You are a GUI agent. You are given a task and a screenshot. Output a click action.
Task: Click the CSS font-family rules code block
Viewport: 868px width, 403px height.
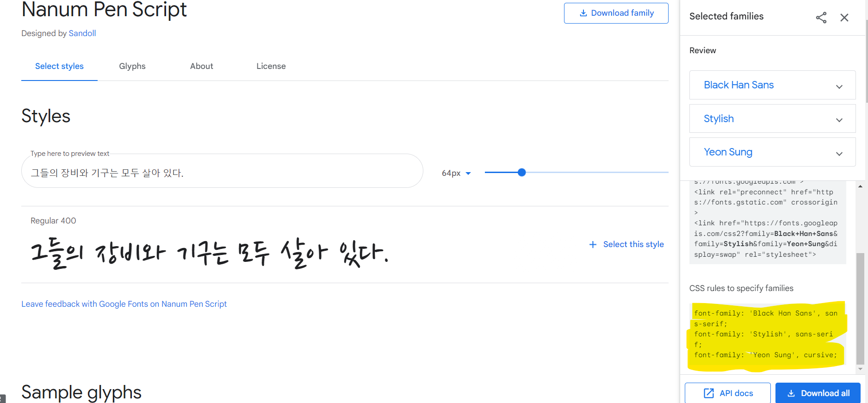pyautogui.click(x=768, y=334)
